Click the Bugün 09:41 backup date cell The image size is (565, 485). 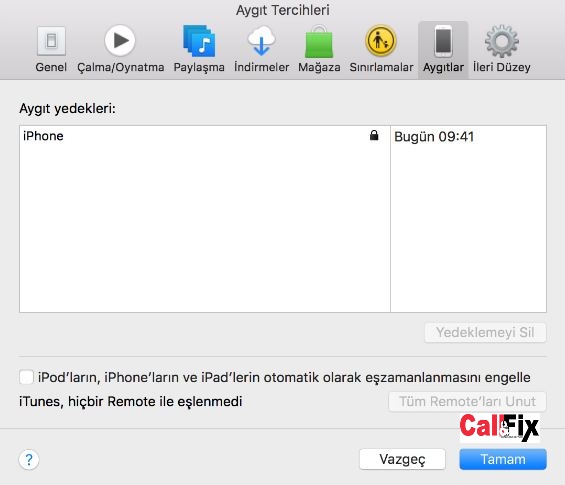[434, 137]
